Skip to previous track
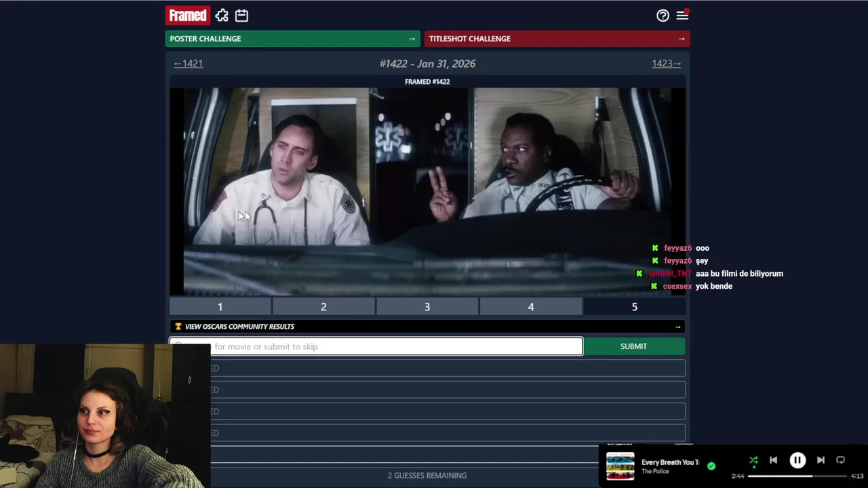868x488 pixels. coord(773,460)
